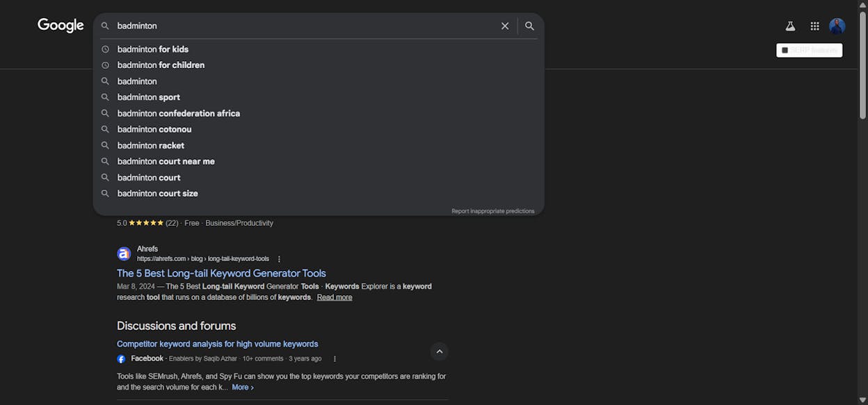Click the scrollbar down arrow
Screen dimensions: 868x405
[863, 400]
